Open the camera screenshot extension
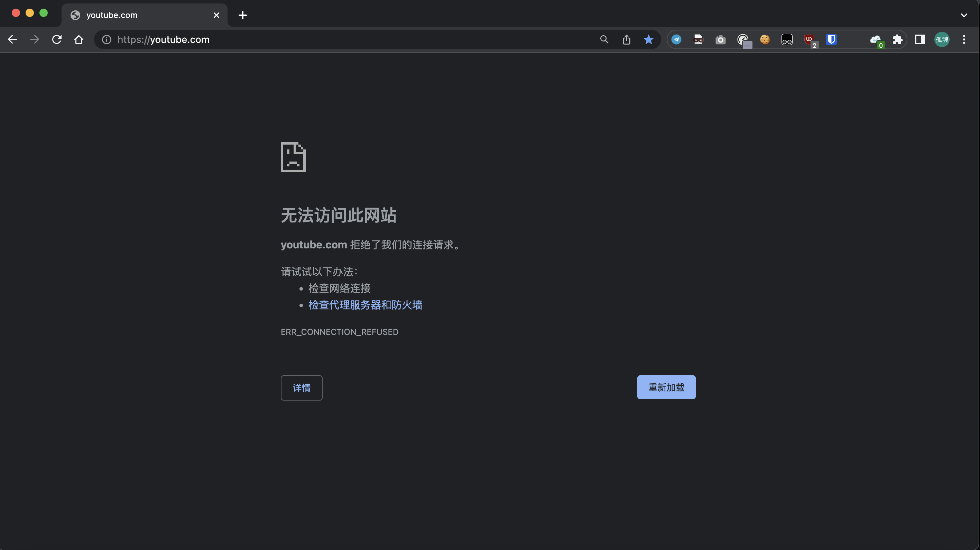 pyautogui.click(x=721, y=39)
